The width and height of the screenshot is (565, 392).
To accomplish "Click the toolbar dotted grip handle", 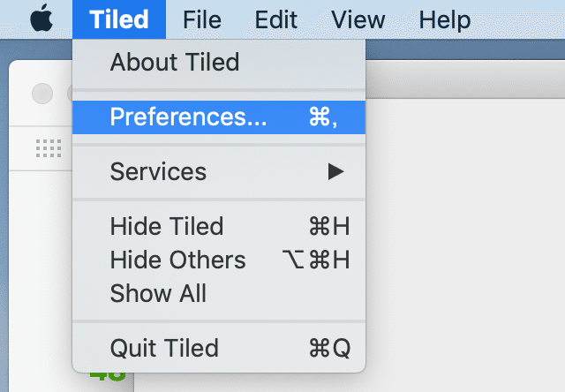I will [x=49, y=148].
